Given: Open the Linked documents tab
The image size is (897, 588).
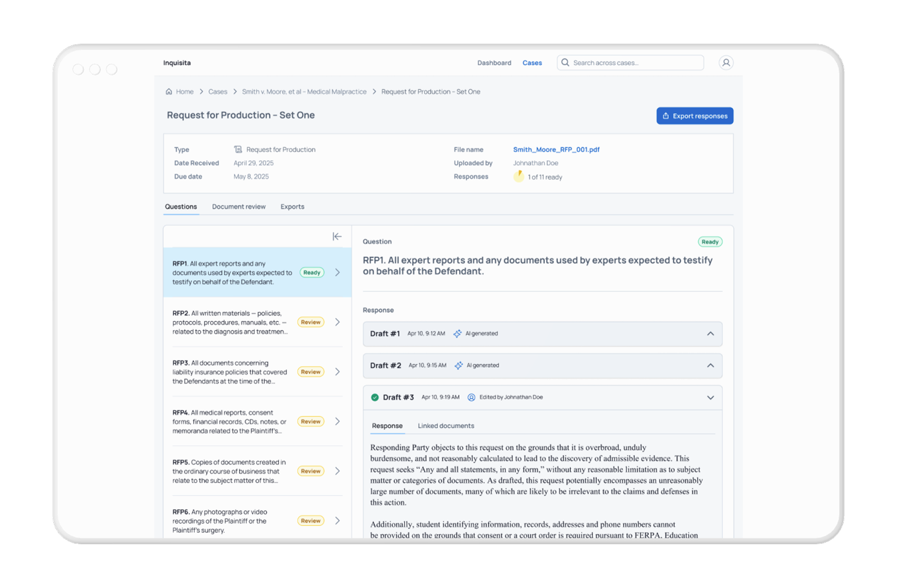Looking at the screenshot, I should click(446, 426).
